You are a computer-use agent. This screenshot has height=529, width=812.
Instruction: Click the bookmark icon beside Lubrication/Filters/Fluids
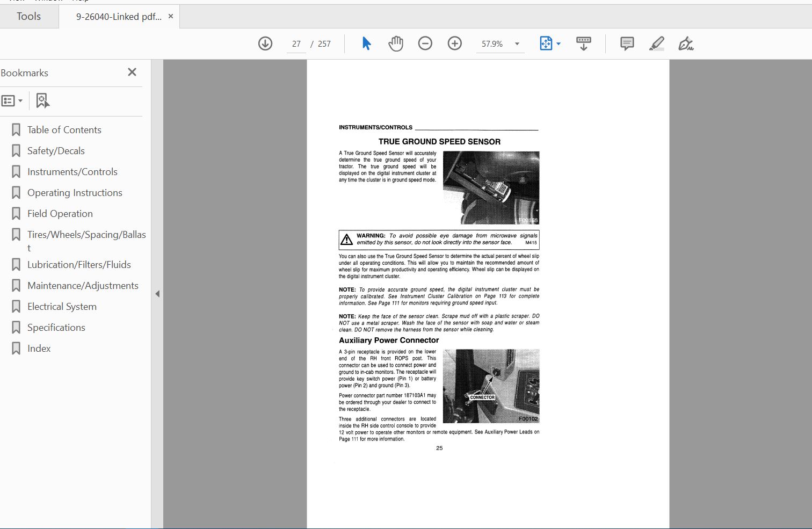click(16, 265)
